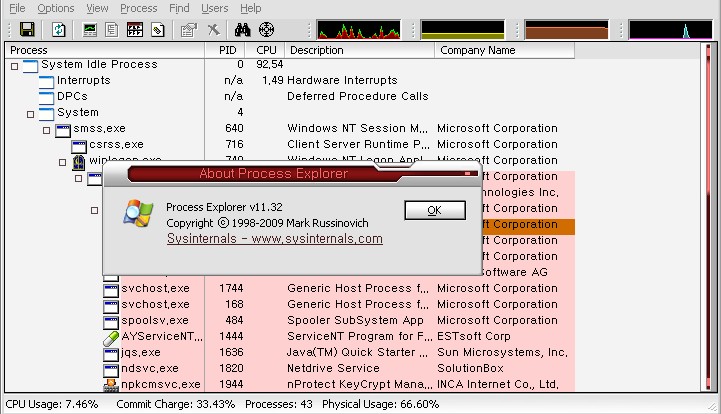Click the View DLLs/Handles toolbar icon
The width and height of the screenshot is (721, 414).
pyautogui.click(x=158, y=30)
